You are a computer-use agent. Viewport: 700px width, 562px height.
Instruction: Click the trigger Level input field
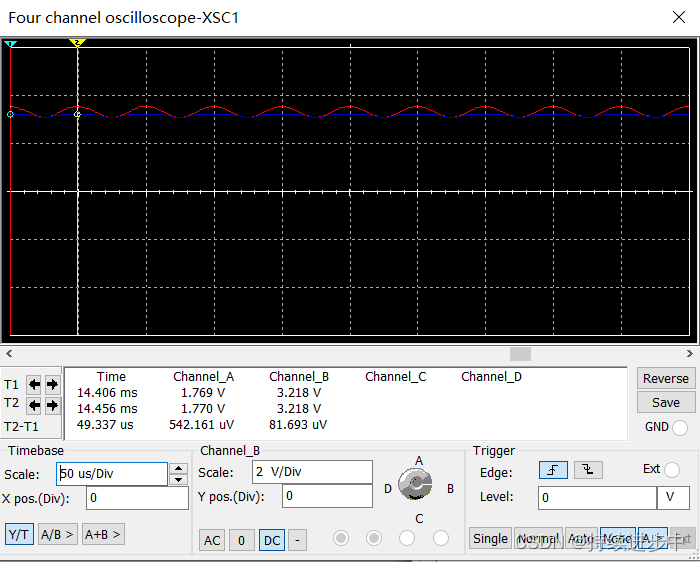(597, 498)
